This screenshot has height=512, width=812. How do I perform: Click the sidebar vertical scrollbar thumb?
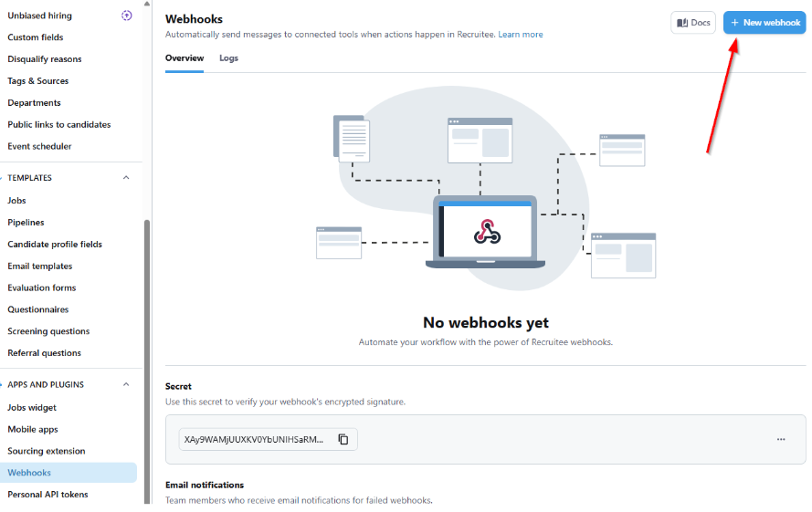pos(147,361)
